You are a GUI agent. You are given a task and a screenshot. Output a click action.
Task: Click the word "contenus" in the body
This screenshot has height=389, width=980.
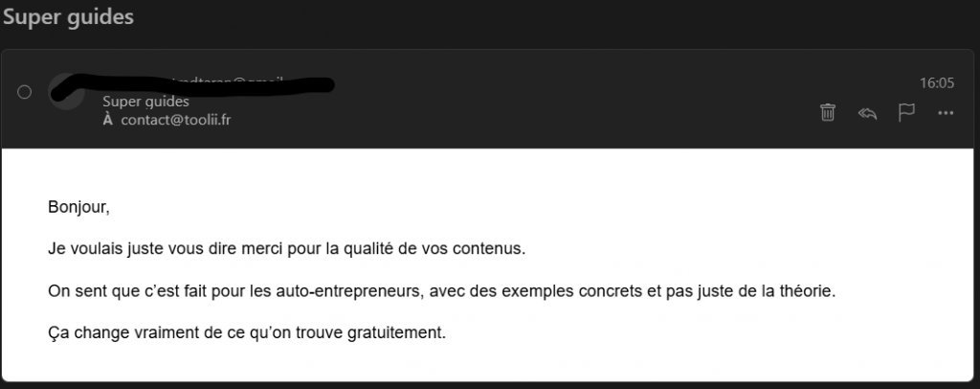(x=494, y=248)
